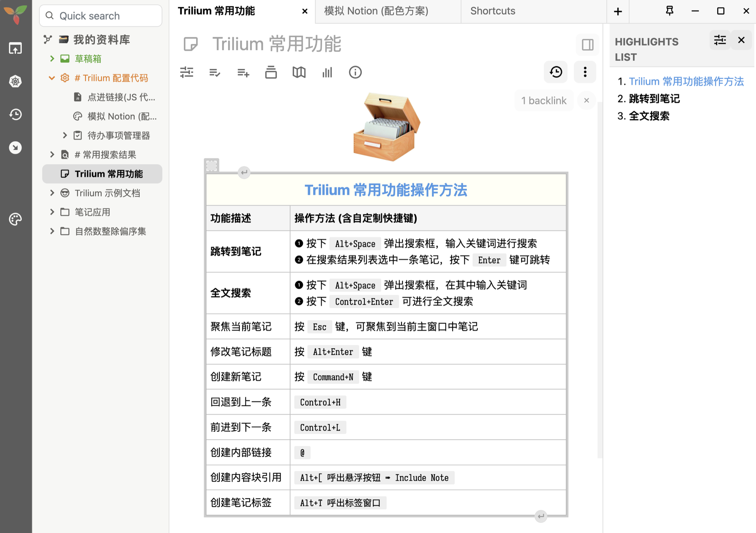This screenshot has width=756, height=533.
Task: Focus the Quick search field
Action: point(101,16)
